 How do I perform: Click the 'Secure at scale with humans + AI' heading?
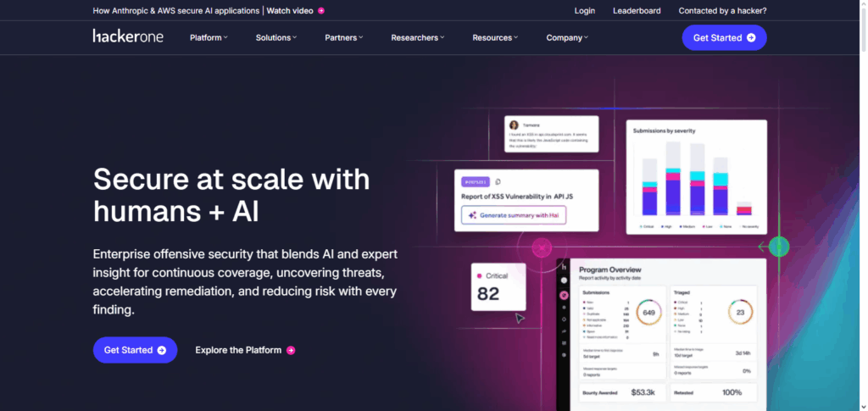pos(231,195)
